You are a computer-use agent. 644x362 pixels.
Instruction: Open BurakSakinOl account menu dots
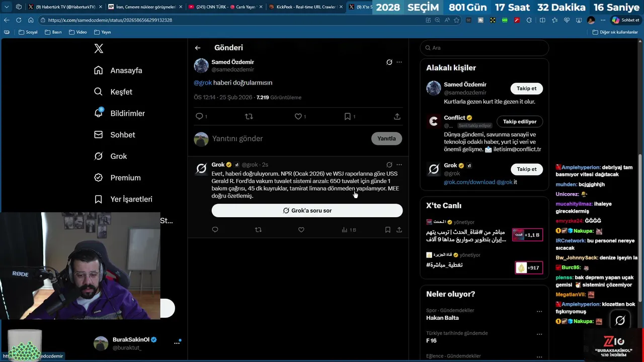pyautogui.click(x=177, y=343)
